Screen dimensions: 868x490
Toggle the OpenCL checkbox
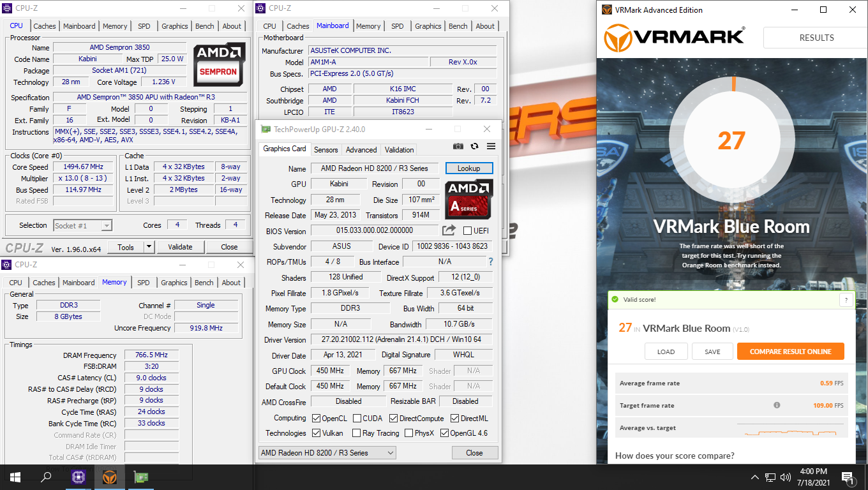(x=316, y=419)
